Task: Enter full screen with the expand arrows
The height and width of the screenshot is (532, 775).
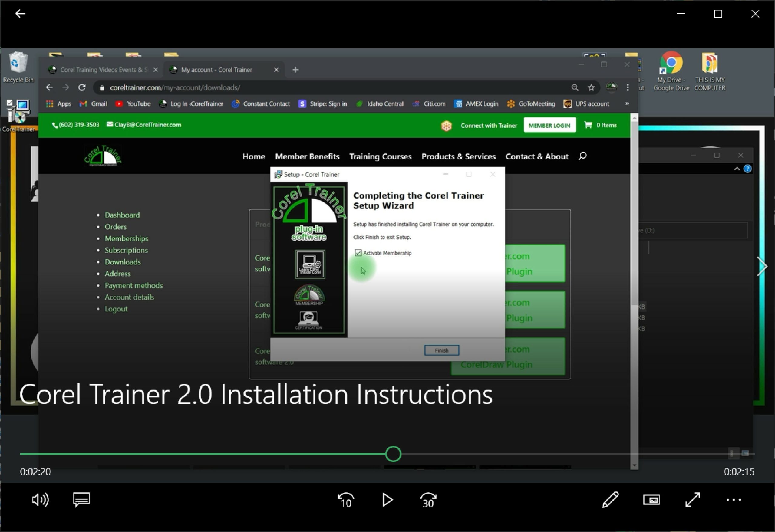Action: (693, 500)
